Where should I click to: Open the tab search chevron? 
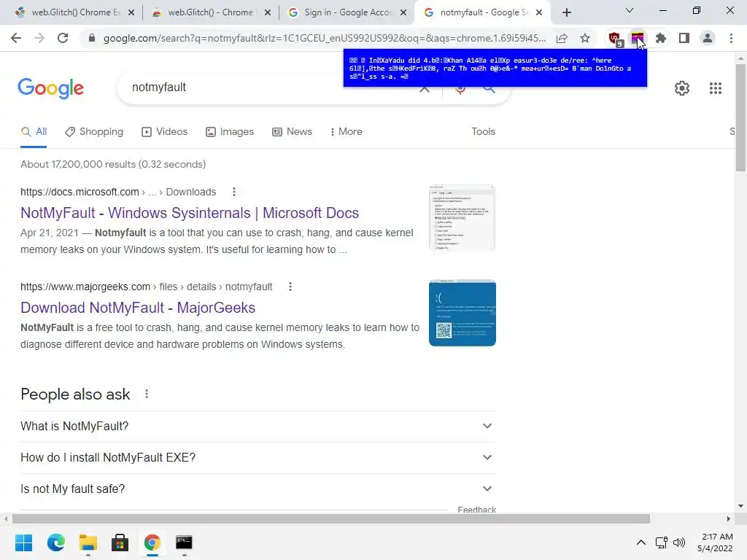pyautogui.click(x=630, y=10)
